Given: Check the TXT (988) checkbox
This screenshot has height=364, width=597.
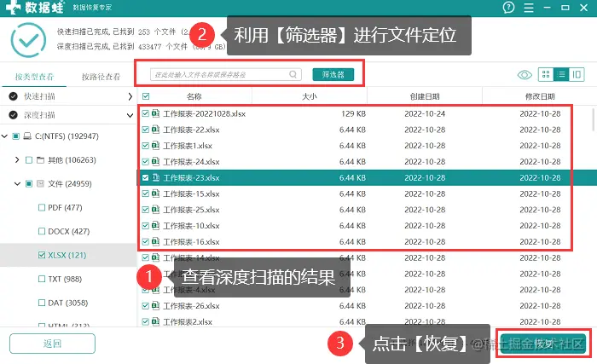Looking at the screenshot, I should click(x=42, y=279).
